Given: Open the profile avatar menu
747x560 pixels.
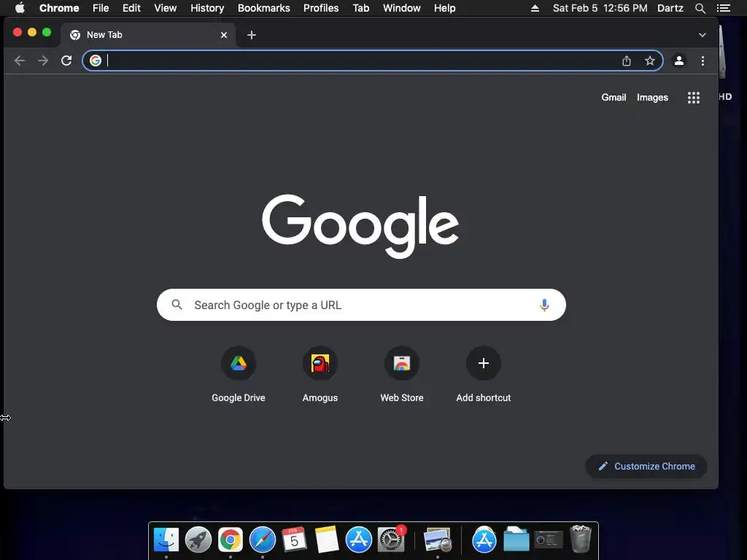Looking at the screenshot, I should pos(679,61).
